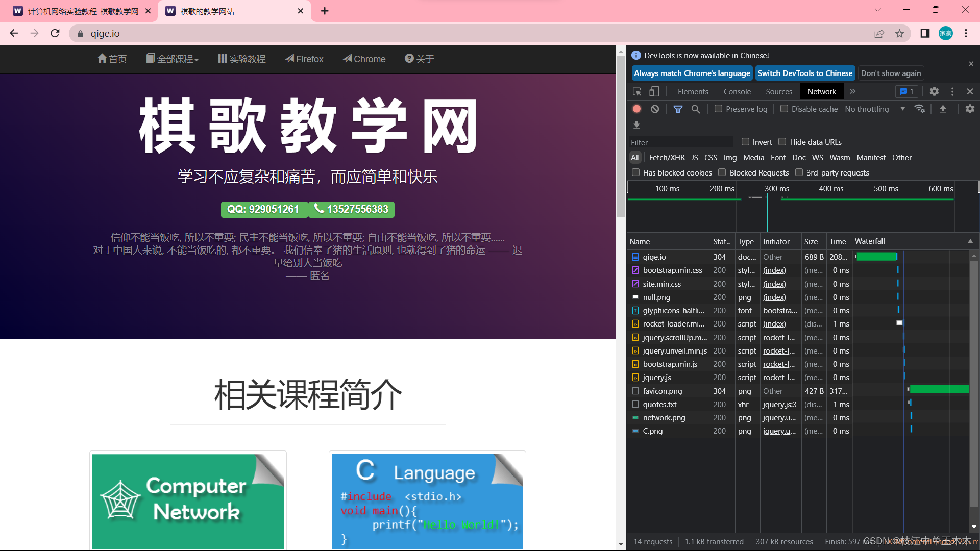Clear the network log

pyautogui.click(x=655, y=109)
